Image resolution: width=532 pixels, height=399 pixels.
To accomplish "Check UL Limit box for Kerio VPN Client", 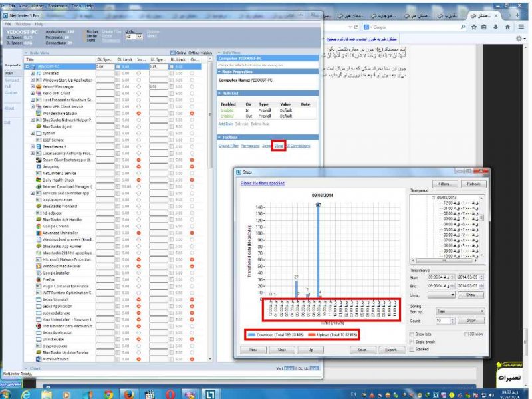I will [x=172, y=93].
